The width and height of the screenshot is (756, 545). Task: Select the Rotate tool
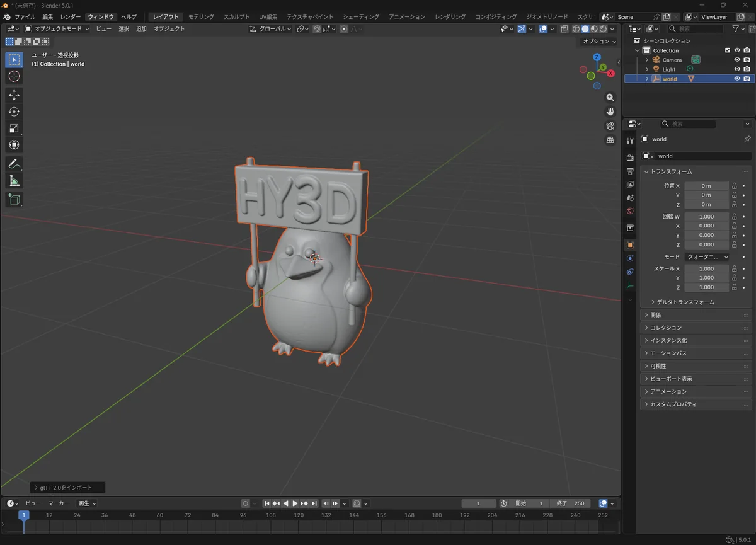point(14,112)
